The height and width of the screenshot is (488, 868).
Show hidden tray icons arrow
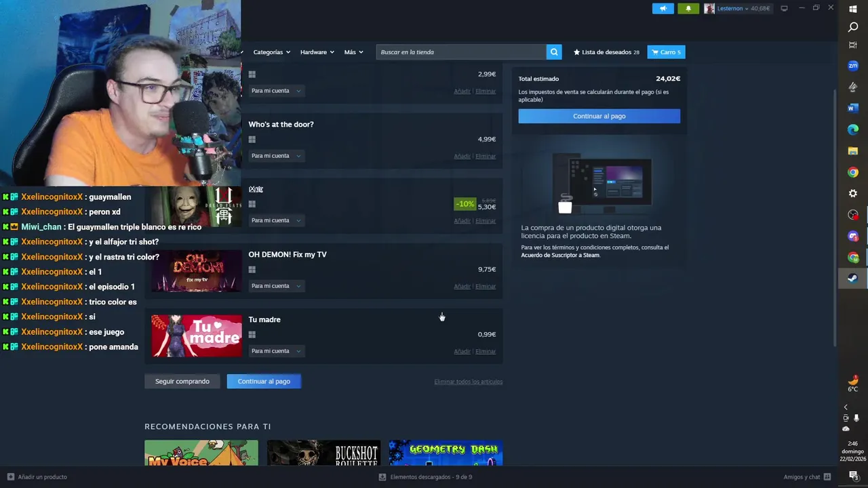[846, 407]
